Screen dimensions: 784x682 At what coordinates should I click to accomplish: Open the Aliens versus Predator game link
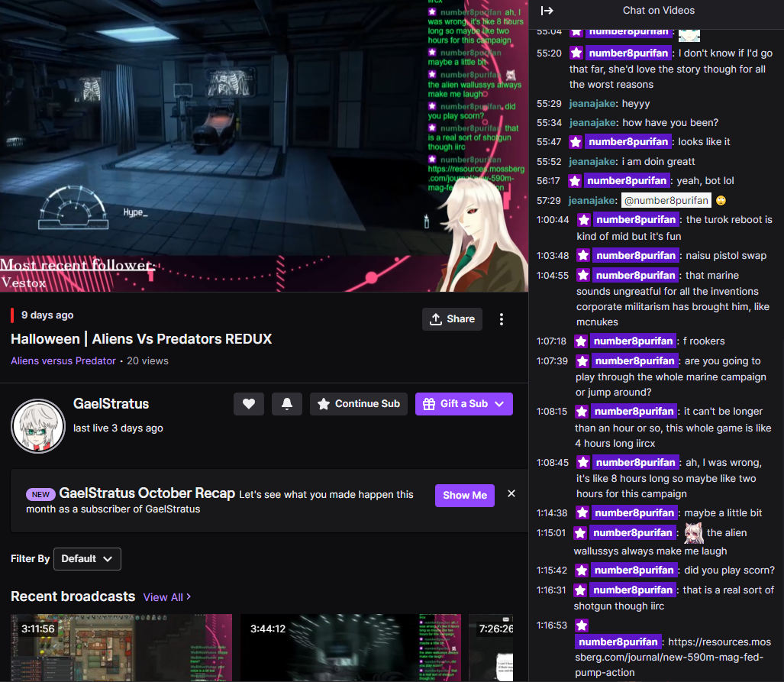tap(63, 360)
